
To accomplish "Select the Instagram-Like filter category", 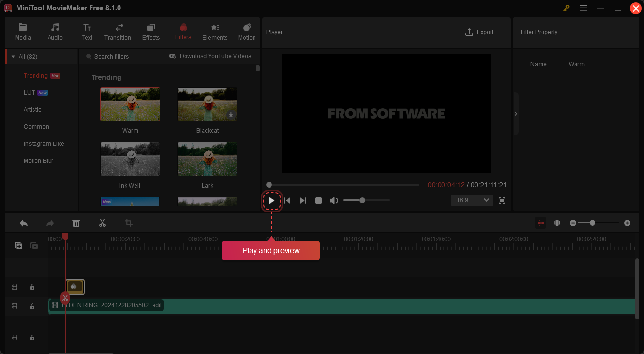I will tap(44, 144).
